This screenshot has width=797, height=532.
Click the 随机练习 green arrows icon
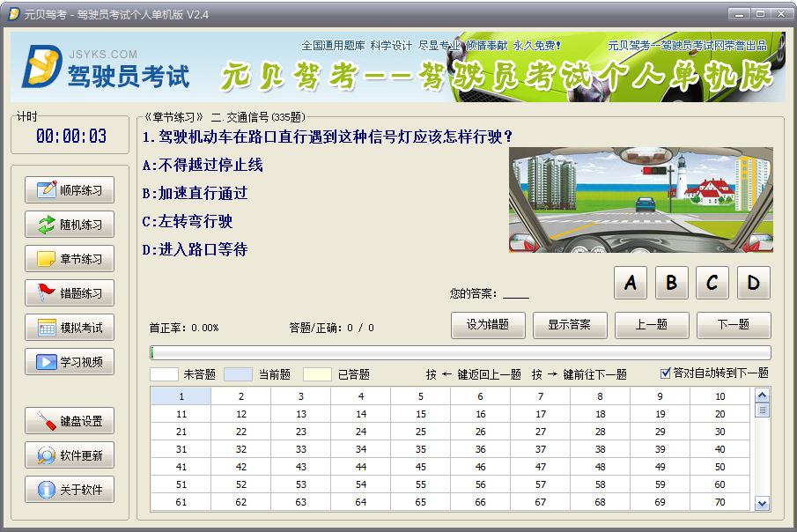click(x=46, y=224)
